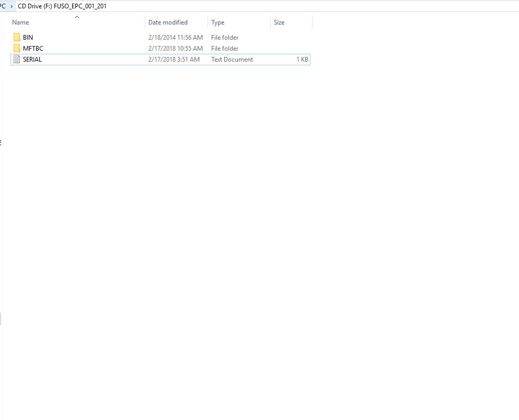The width and height of the screenshot is (519, 420).
Task: Select the MFTBC folder icon
Action: point(17,48)
